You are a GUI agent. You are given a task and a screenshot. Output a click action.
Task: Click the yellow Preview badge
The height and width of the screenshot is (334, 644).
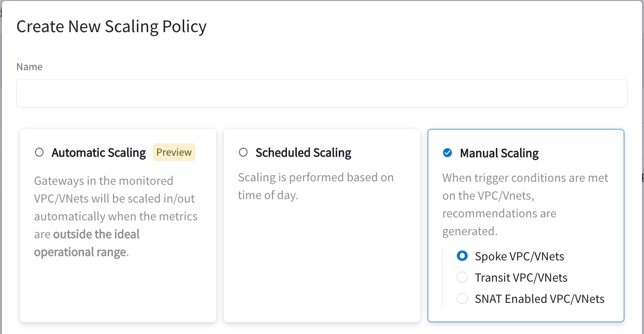point(174,152)
